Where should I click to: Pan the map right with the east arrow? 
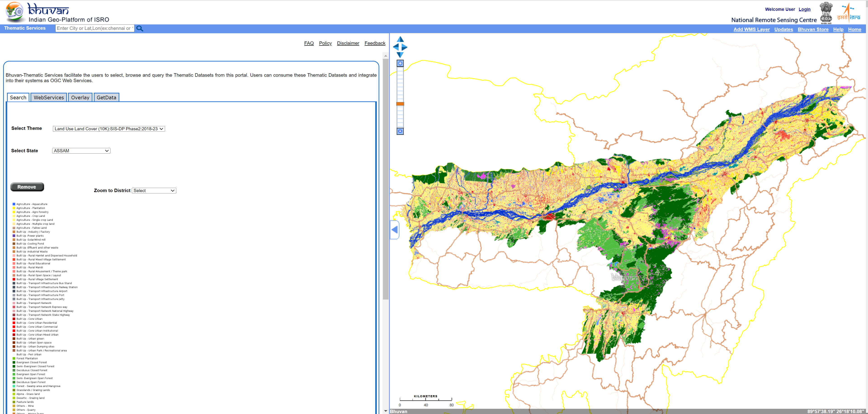tap(404, 47)
